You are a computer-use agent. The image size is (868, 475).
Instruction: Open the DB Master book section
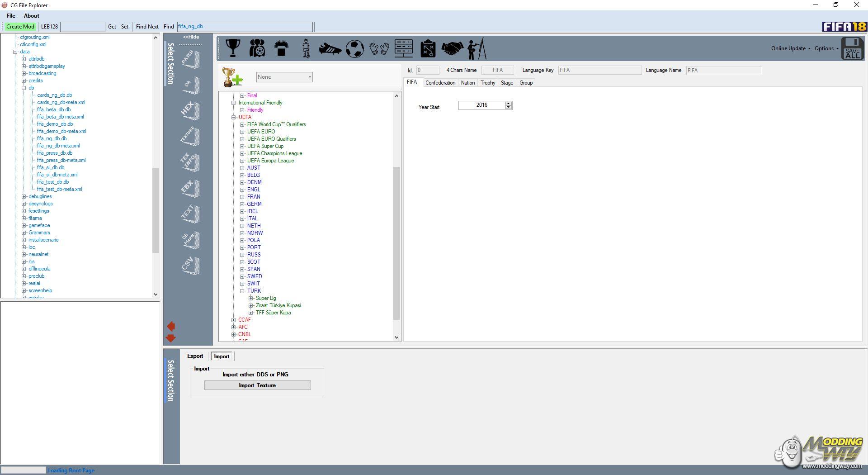pos(190,240)
